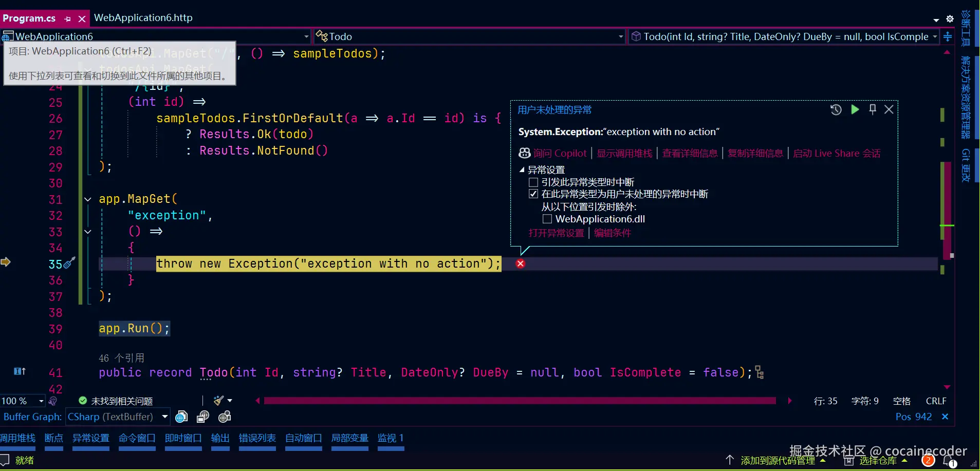Expand the code cleanup options arrow
The height and width of the screenshot is (471, 980).
(230, 401)
